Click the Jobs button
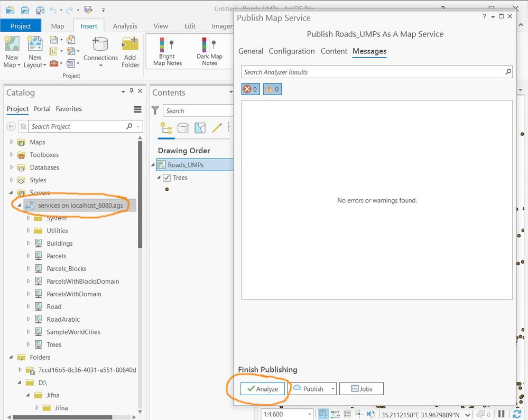 coord(362,389)
